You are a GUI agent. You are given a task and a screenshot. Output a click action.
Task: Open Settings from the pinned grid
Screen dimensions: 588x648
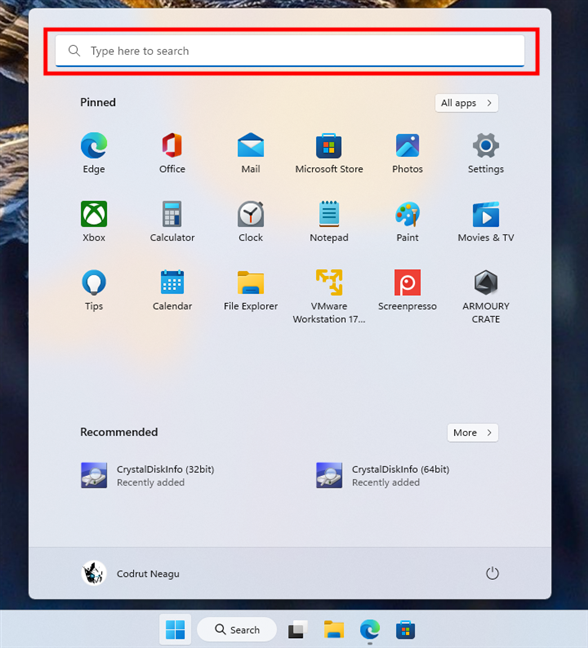pos(486,152)
